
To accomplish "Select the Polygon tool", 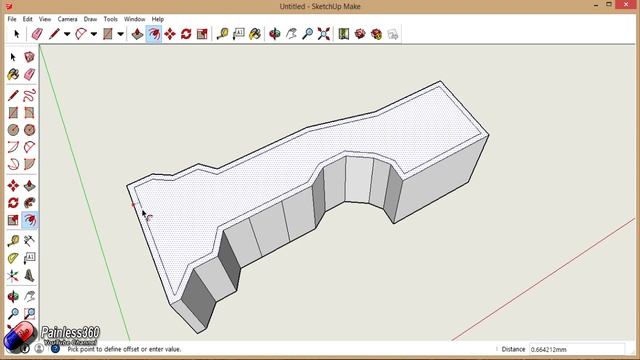I will [x=29, y=130].
